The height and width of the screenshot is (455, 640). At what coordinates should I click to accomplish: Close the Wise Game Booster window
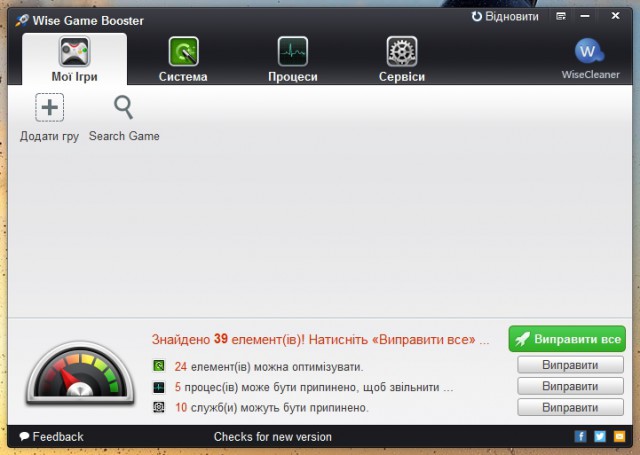pyautogui.click(x=616, y=16)
